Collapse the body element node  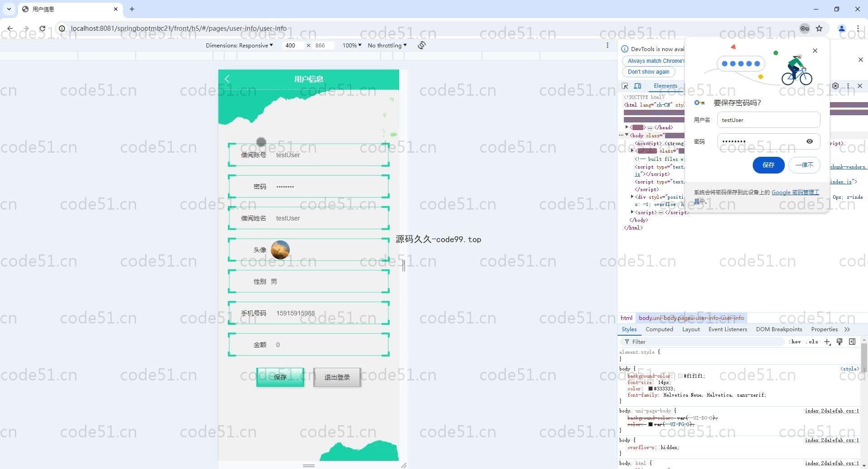pos(627,135)
